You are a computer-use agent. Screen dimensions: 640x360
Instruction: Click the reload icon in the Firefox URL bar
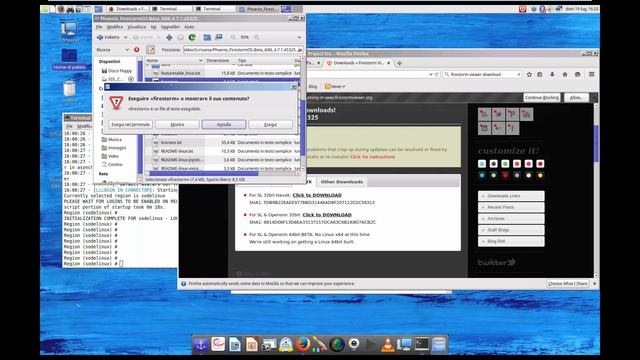[437, 75]
